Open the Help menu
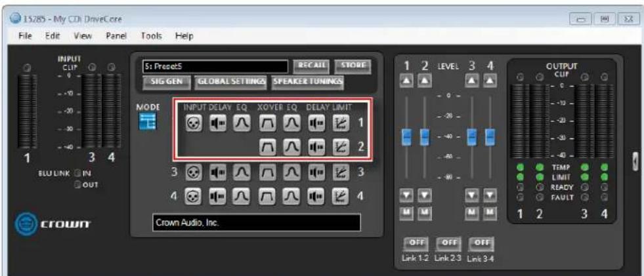644x276 pixels. point(184,36)
